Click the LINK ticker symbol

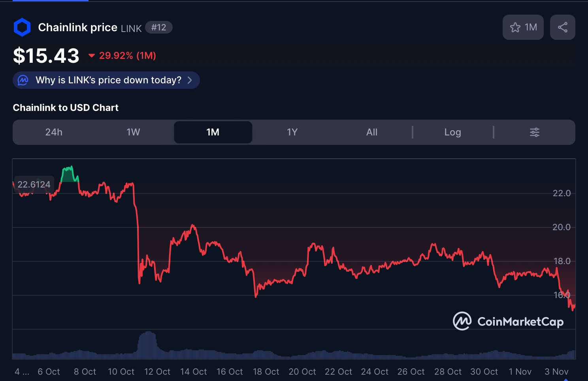point(131,28)
